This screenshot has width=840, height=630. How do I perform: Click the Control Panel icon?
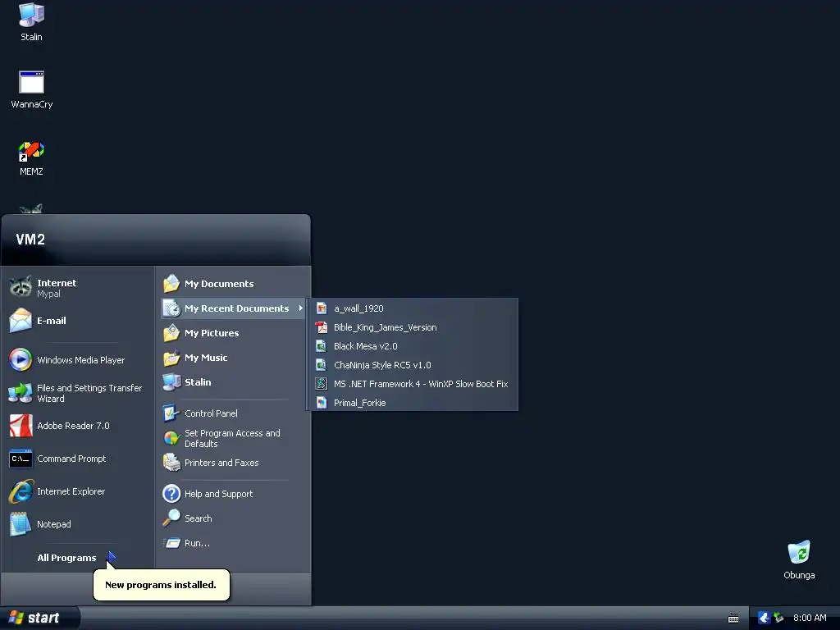click(171, 413)
